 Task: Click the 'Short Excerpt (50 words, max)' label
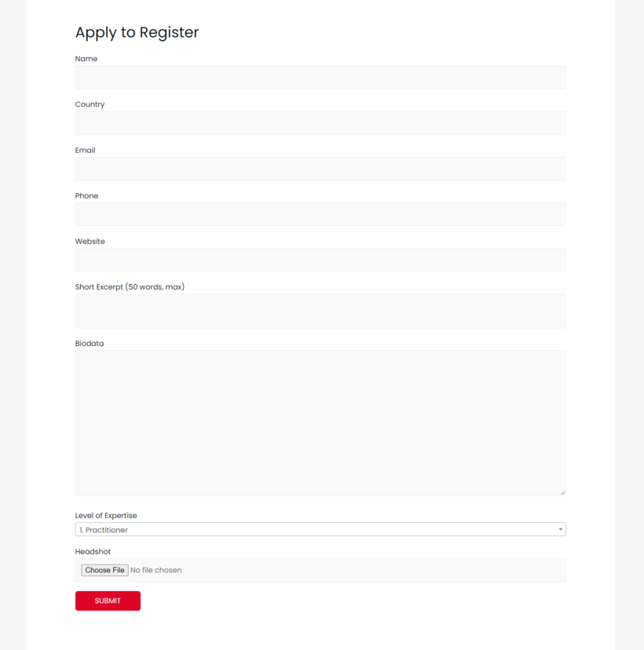130,287
